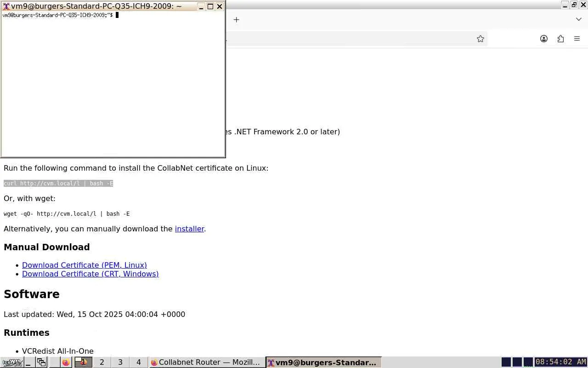588x368 pixels.
Task: Open the IceWM start menu button
Action: (11, 362)
